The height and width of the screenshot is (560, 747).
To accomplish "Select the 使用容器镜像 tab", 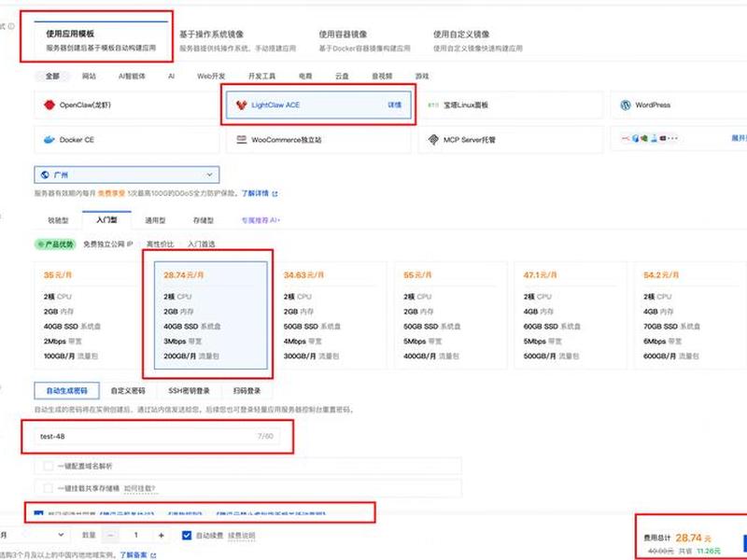I will coord(364,40).
